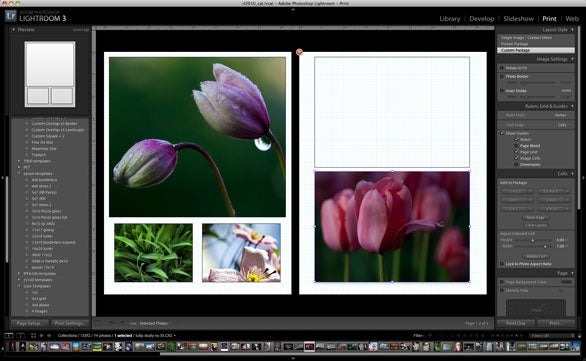586x361 pixels.
Task: Select the Custom Package layout style
Action: pyautogui.click(x=536, y=50)
